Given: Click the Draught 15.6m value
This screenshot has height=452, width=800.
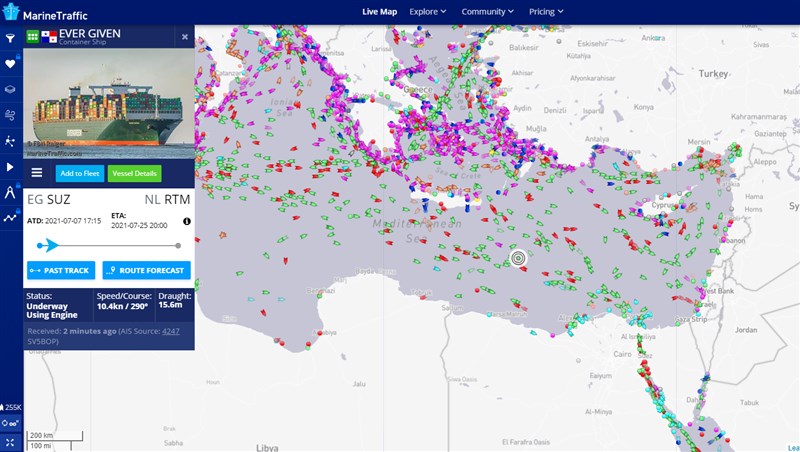Looking at the screenshot, I should pyautogui.click(x=170, y=305).
